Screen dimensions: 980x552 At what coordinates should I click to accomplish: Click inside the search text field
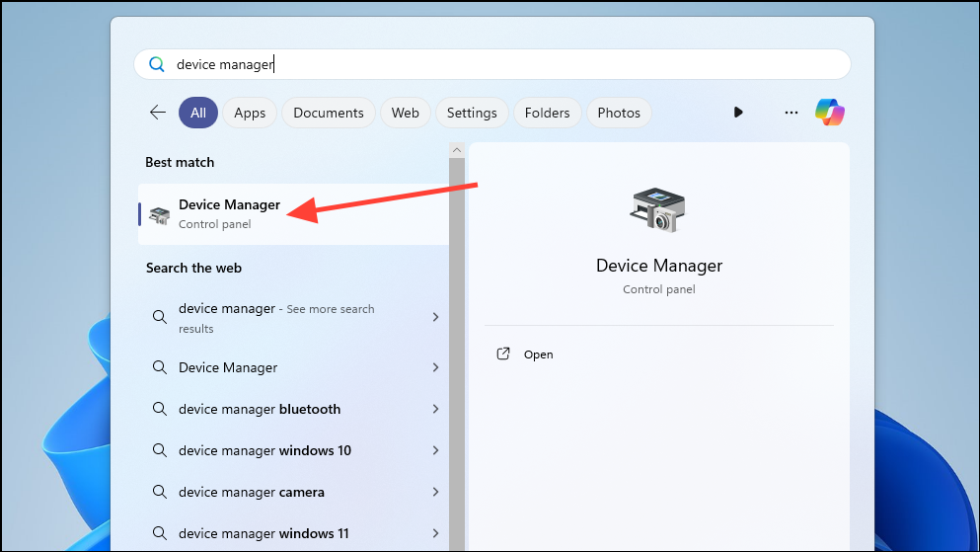coord(492,64)
